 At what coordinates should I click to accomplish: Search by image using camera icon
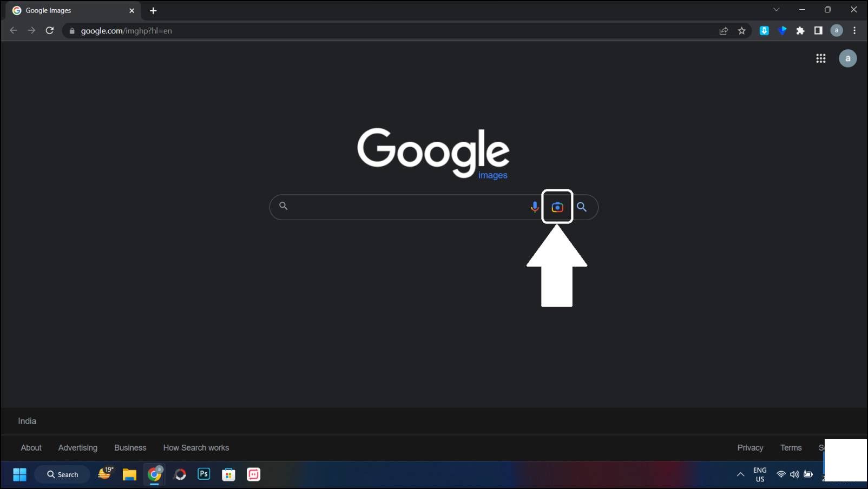[557, 207]
